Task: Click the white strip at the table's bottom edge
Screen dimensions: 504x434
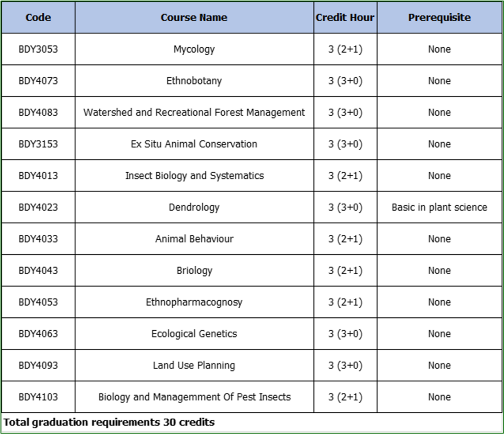Action: point(252,432)
